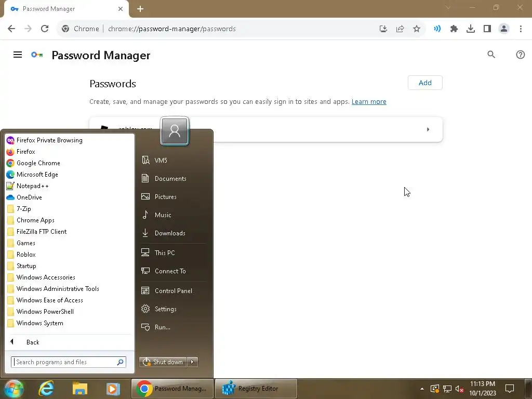Image resolution: width=532 pixels, height=399 pixels.
Task: Open Internet Explorer from the taskbar
Action: pos(46,389)
